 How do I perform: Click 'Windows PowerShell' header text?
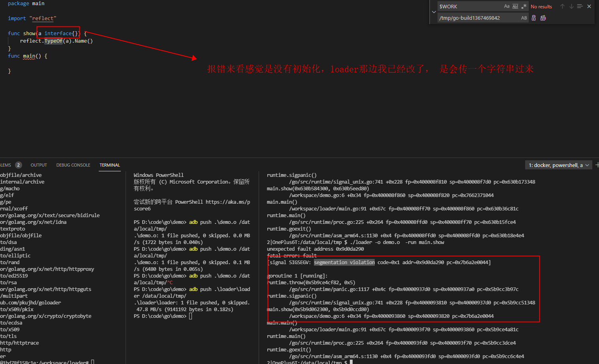[159, 175]
